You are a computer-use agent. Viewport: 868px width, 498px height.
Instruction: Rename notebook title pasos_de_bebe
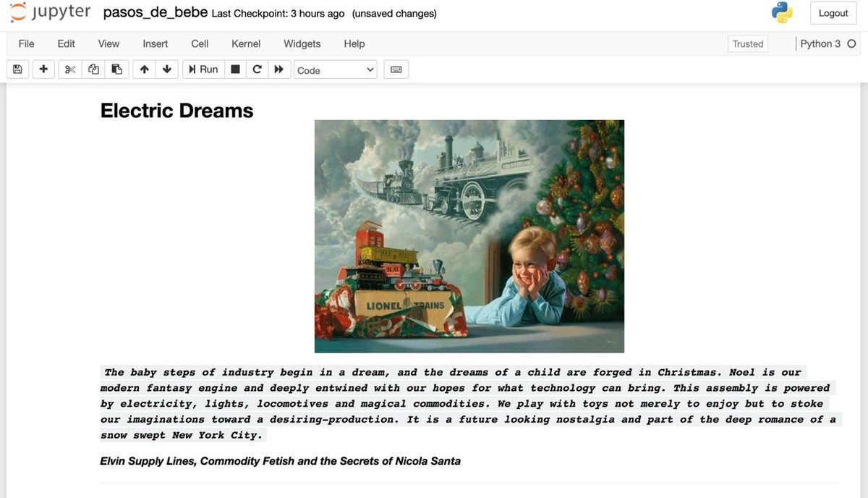pyautogui.click(x=156, y=13)
